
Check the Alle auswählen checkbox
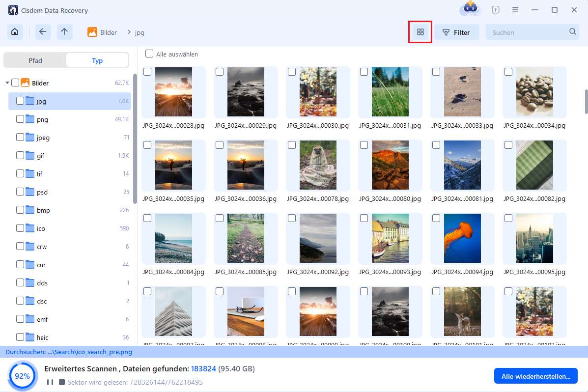149,54
